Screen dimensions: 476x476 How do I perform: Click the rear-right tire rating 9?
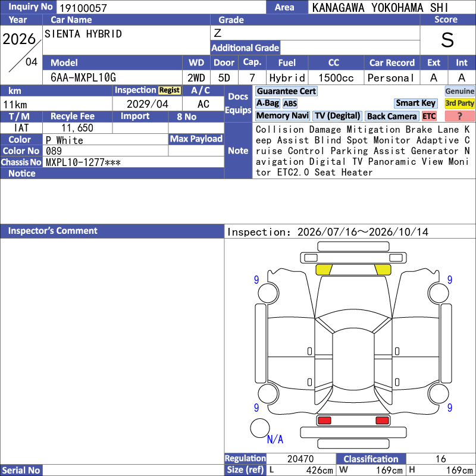[x=450, y=408]
